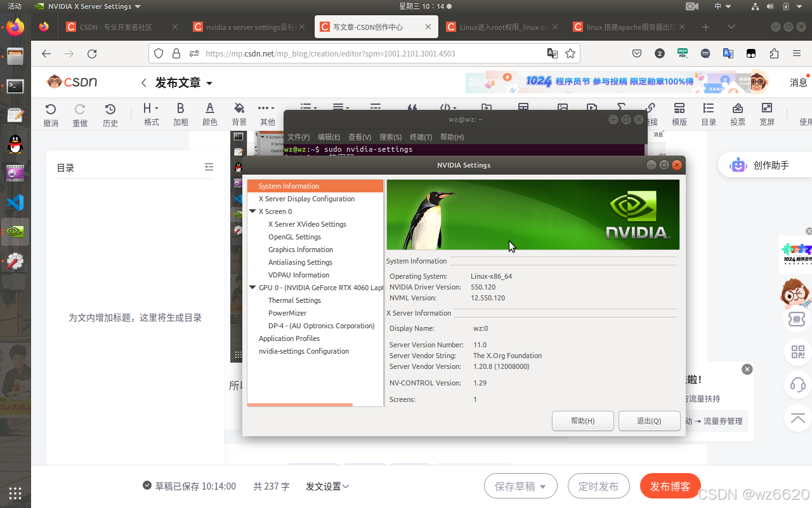Open the Show Applications grid in dock

(15, 493)
